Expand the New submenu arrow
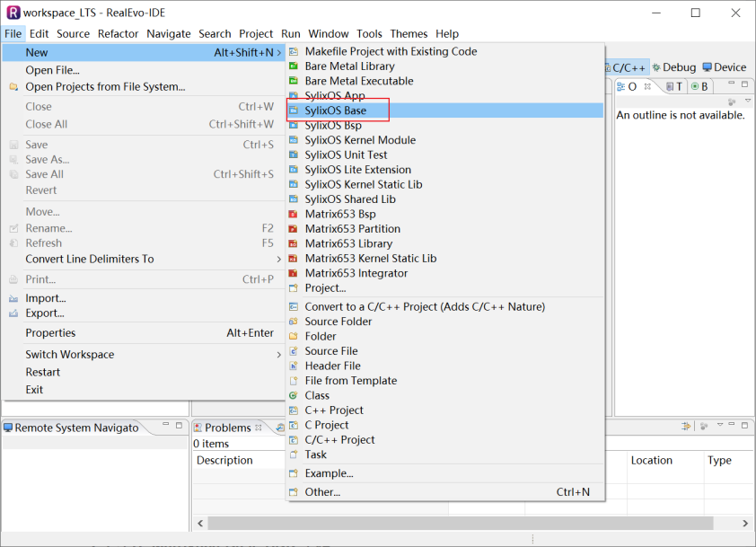 click(279, 53)
